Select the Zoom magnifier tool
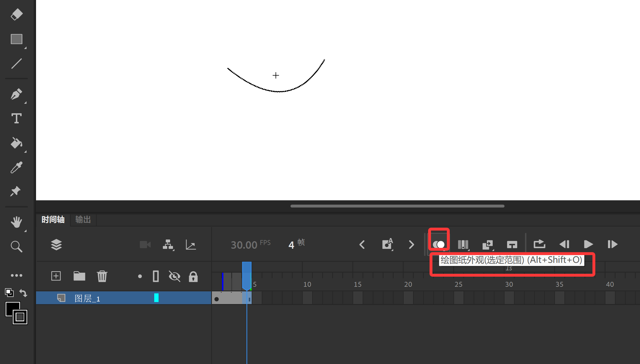 (16, 247)
